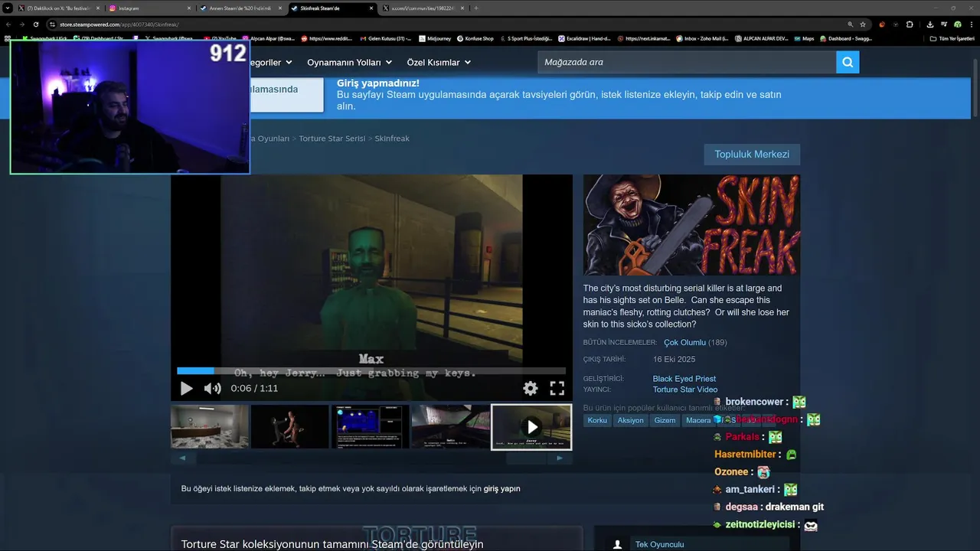Open the S Sport Plus bookmark
The width and height of the screenshot is (980, 551).
tap(528, 38)
